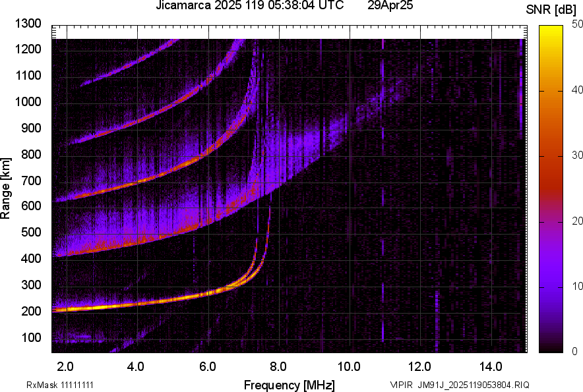This screenshot has width=583, height=392.
Task: Click the colorbar label '50'
Action: (x=577, y=24)
